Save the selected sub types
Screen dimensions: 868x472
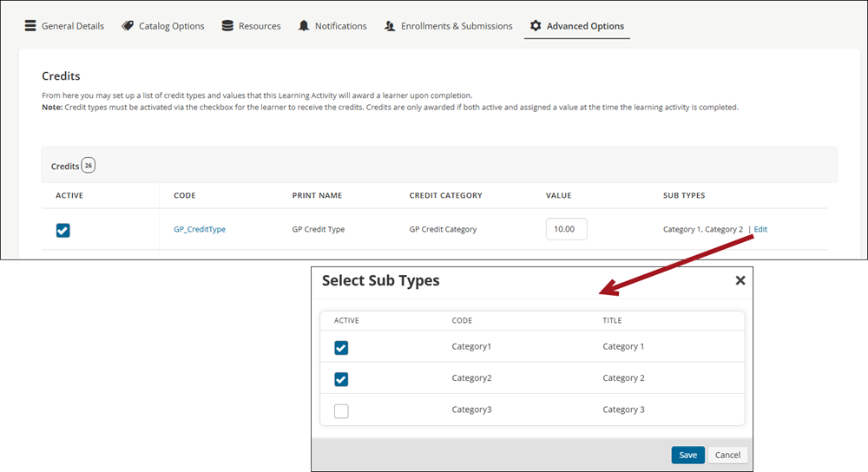click(x=688, y=455)
